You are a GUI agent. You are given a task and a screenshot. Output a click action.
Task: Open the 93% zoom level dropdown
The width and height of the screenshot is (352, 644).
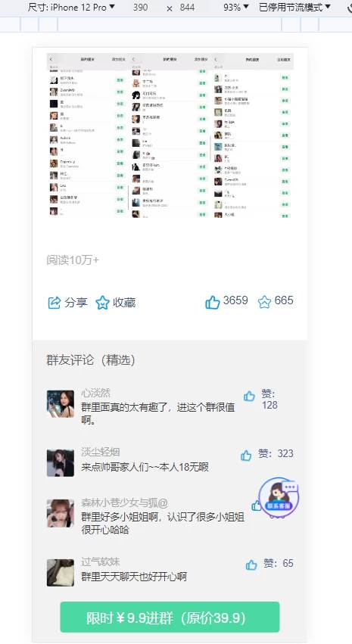coord(236,7)
